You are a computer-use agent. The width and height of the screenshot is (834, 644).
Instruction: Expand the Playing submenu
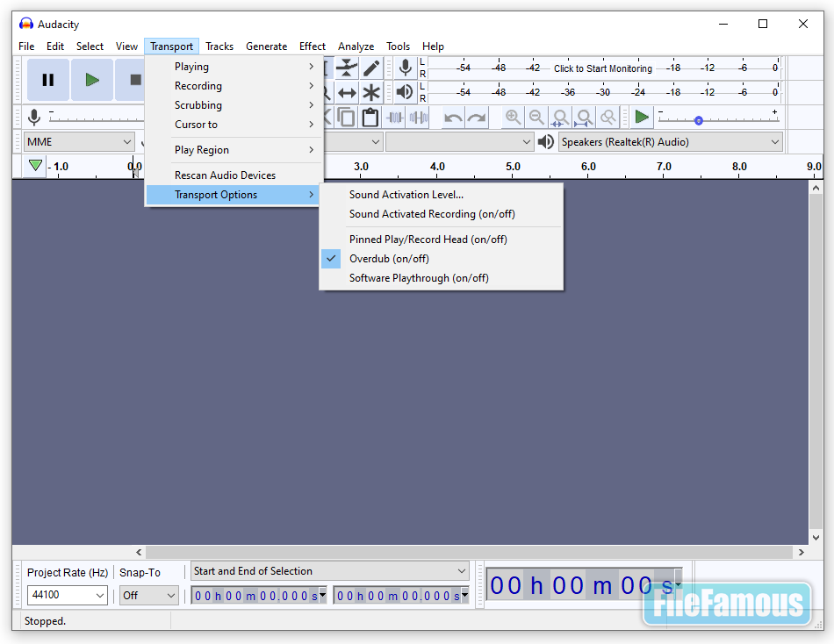[234, 67]
